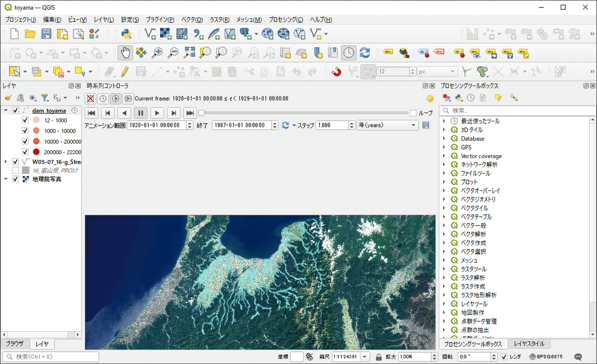597x364 pixels.
Task: Expand the ラスタ解析 toolbox group
Action: pyautogui.click(x=443, y=277)
